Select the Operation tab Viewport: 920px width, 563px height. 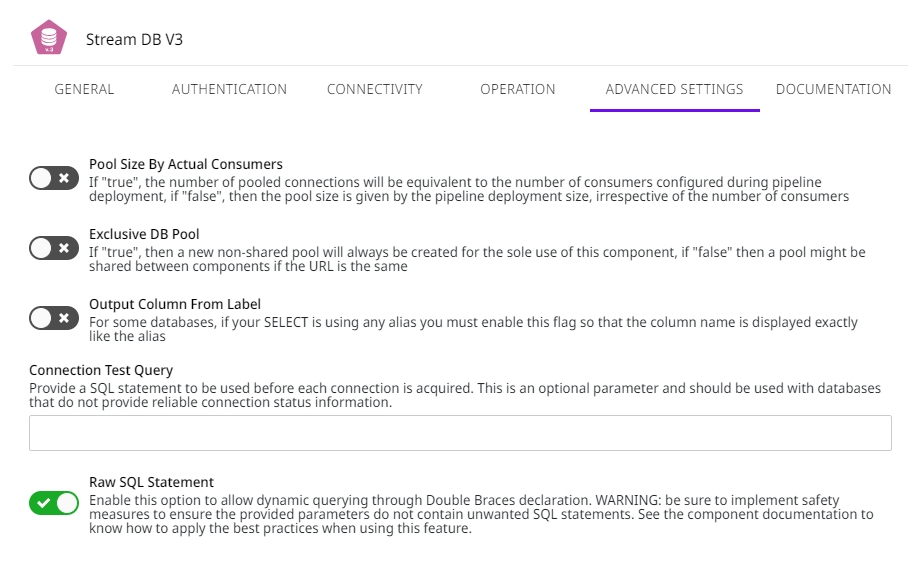[517, 89]
